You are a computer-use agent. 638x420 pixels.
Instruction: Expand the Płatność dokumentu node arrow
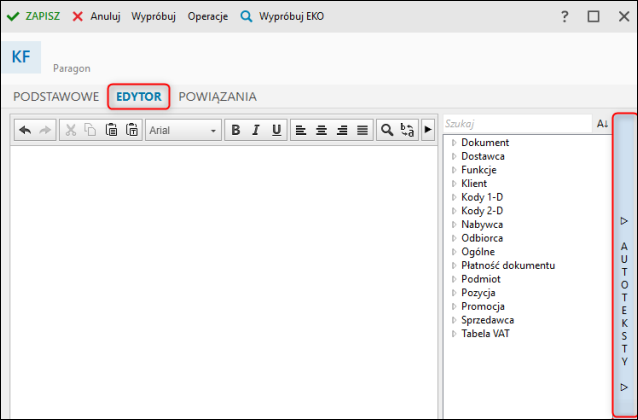[x=454, y=266]
